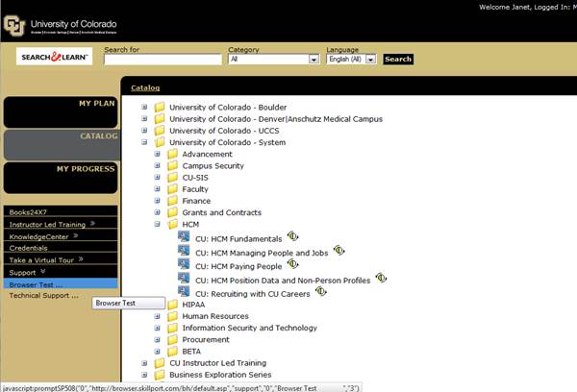Click the course icon for HCM Managing People and Jobs
Screen dimensions: 577x392
click(x=184, y=251)
